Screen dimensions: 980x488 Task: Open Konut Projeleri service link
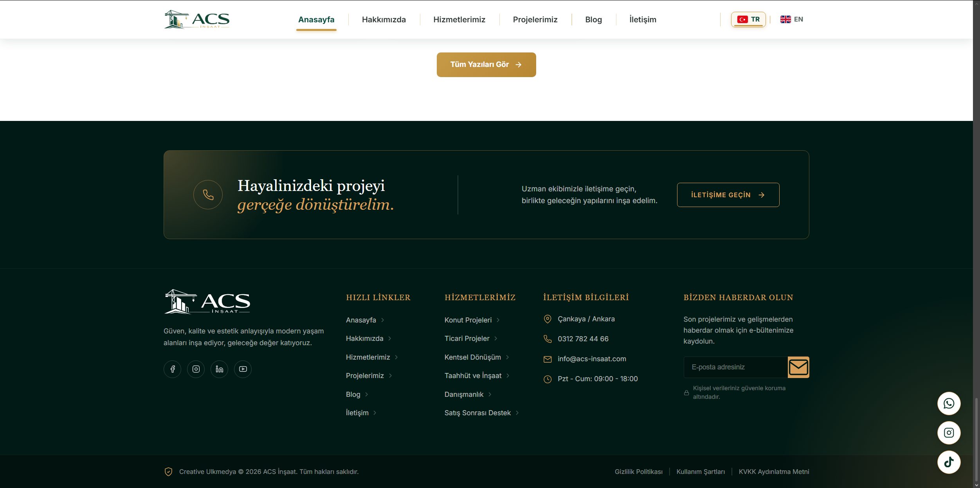472,320
